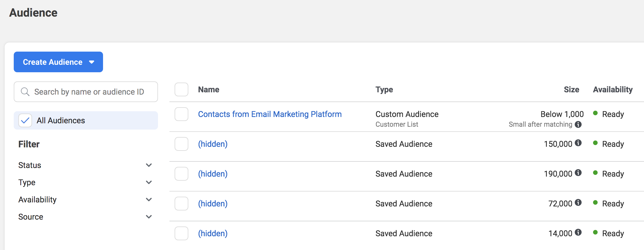Screen dimensions: 644x250
Task: Open the hidden audience sized 14,000
Action: coord(213,233)
